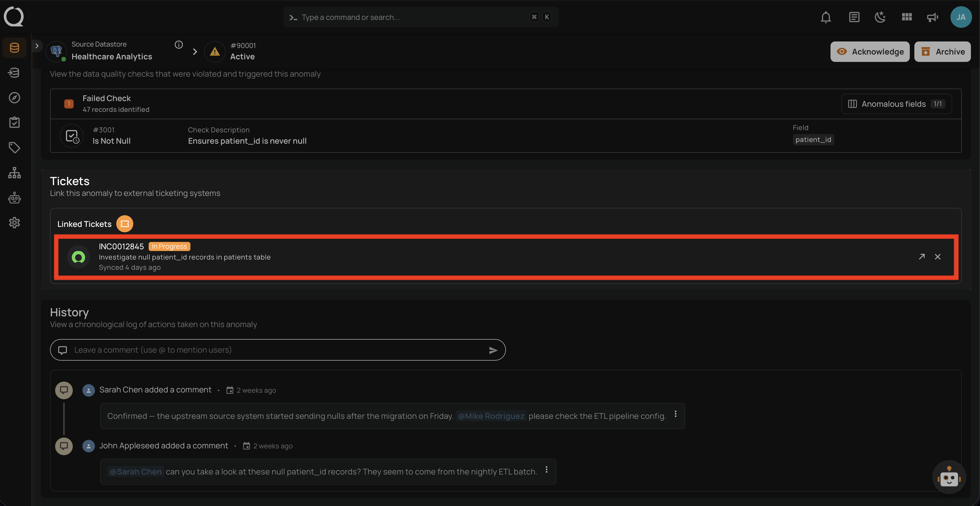Open options menu for Sarah Chen's comment
Screen dimensions: 980x506
pos(675,414)
